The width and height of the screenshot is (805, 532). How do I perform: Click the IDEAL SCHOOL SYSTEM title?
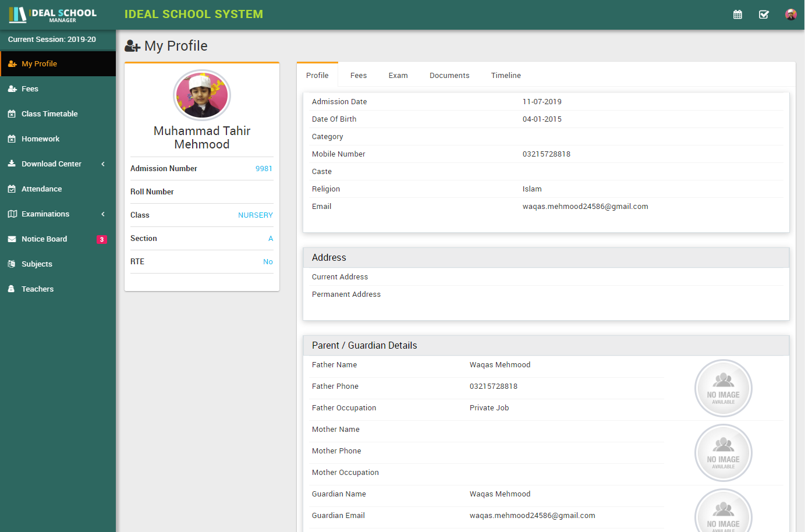194,14
